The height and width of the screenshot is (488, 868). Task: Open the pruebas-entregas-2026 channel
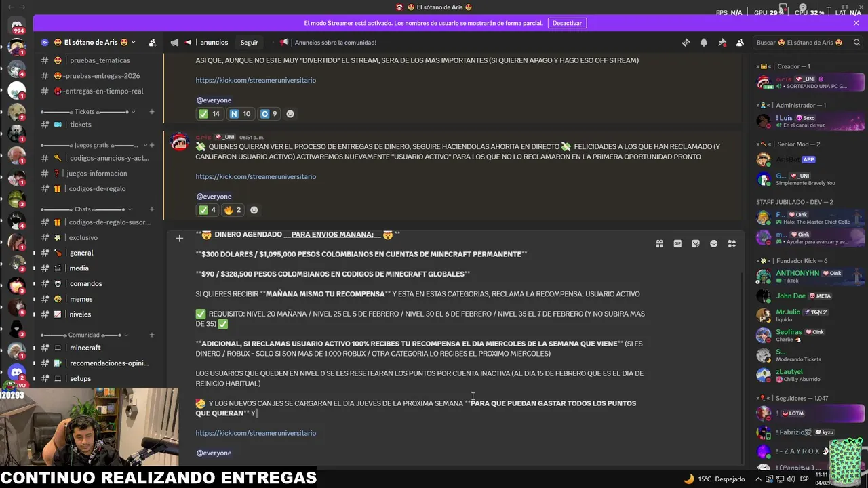97,76
